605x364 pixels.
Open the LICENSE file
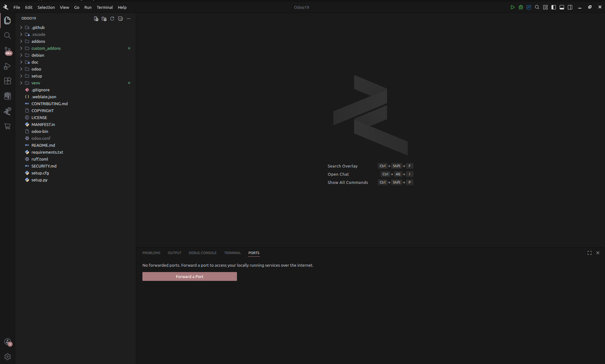[x=76, y=117]
